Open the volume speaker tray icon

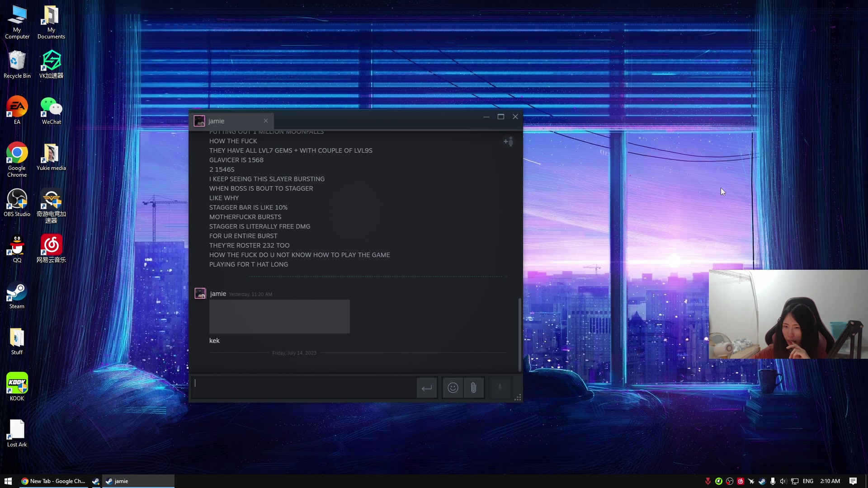[x=783, y=481]
